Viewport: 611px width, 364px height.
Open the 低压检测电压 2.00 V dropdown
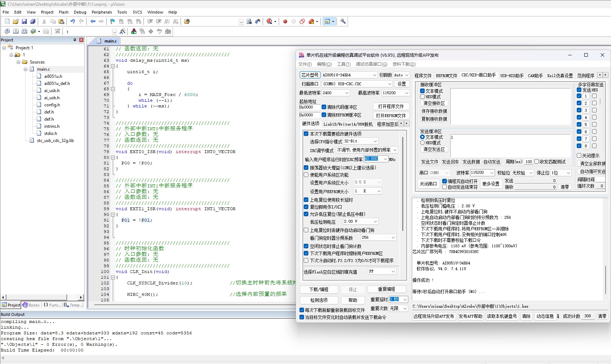click(360, 222)
